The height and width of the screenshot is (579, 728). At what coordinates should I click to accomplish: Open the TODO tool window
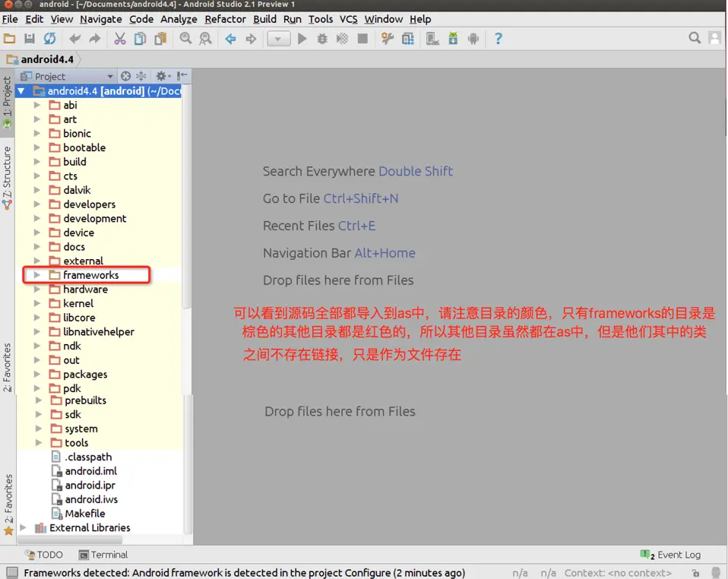click(45, 555)
